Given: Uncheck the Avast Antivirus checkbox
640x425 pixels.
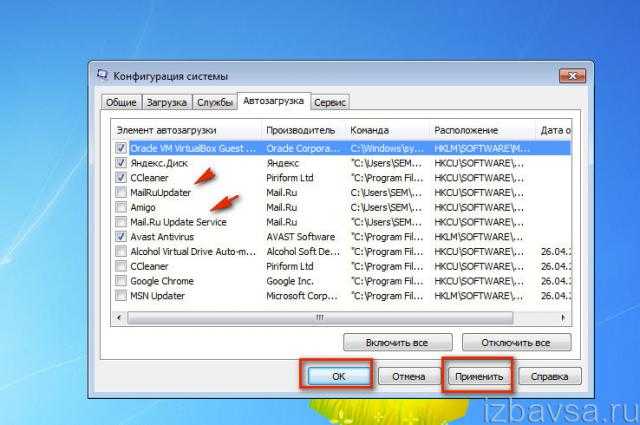Looking at the screenshot, I should coord(121,236).
